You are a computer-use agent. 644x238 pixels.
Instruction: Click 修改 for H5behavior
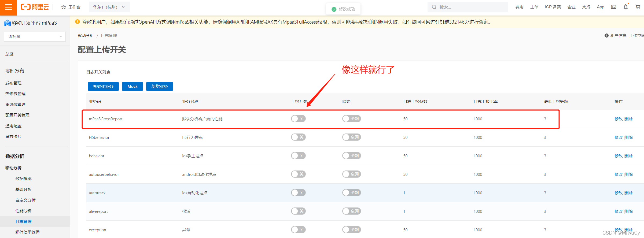tap(619, 137)
